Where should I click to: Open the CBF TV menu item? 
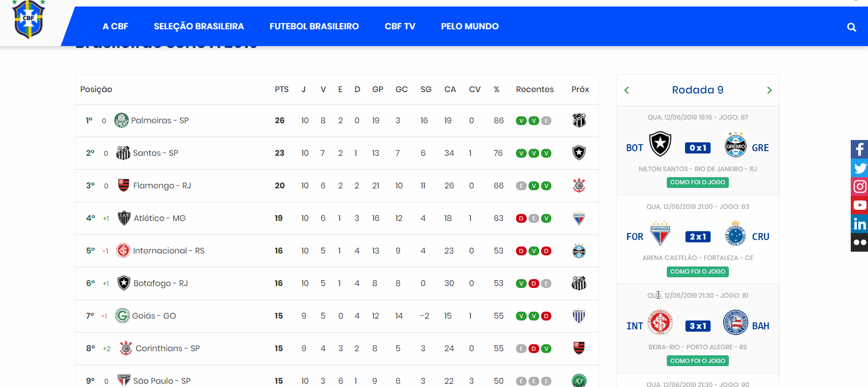[400, 27]
